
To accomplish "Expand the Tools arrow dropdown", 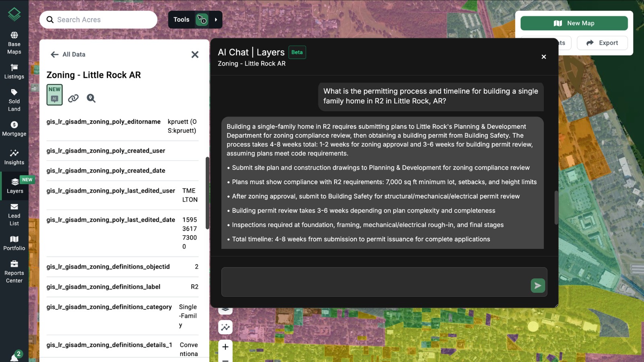I will [x=216, y=20].
